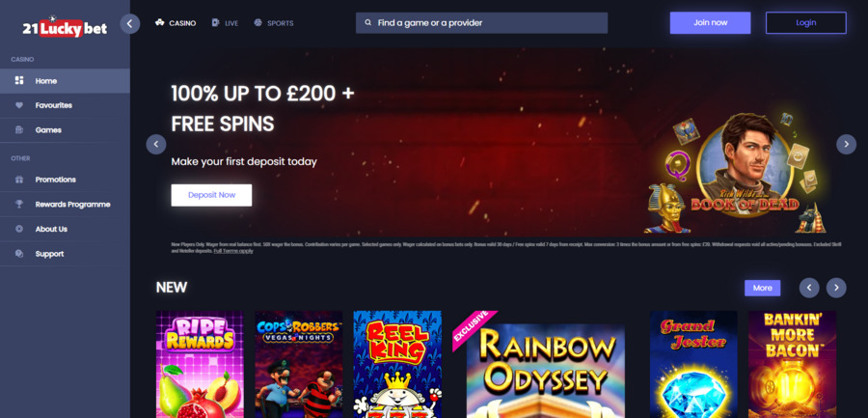Click Deposit Now button
The image size is (868, 418).
coord(211,195)
